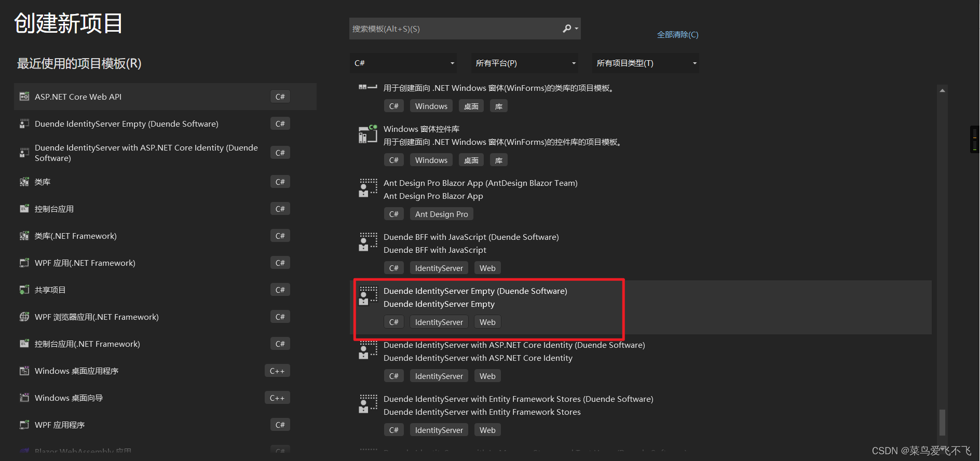Click IdentityServer tag under Duende IdentityServer Empty
The height and width of the screenshot is (461, 980).
point(439,322)
